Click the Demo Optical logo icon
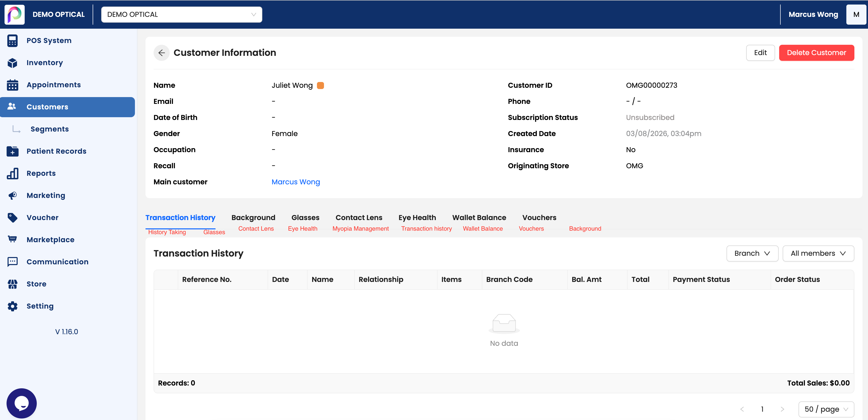Image resolution: width=868 pixels, height=420 pixels. coord(15,15)
